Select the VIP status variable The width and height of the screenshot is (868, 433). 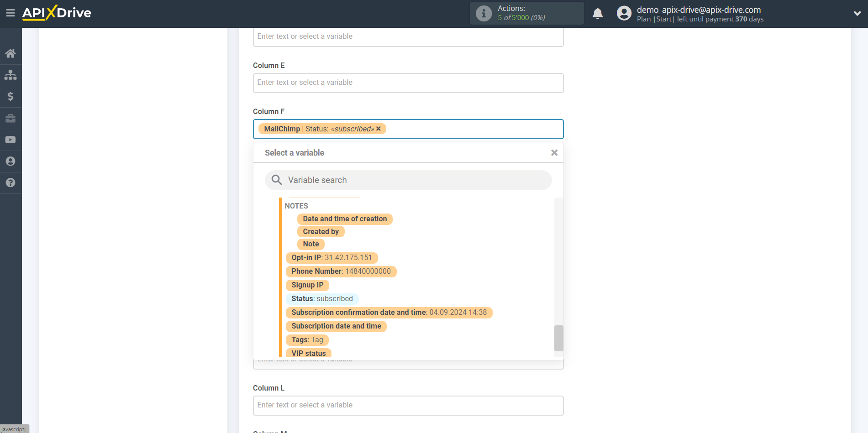[309, 353]
